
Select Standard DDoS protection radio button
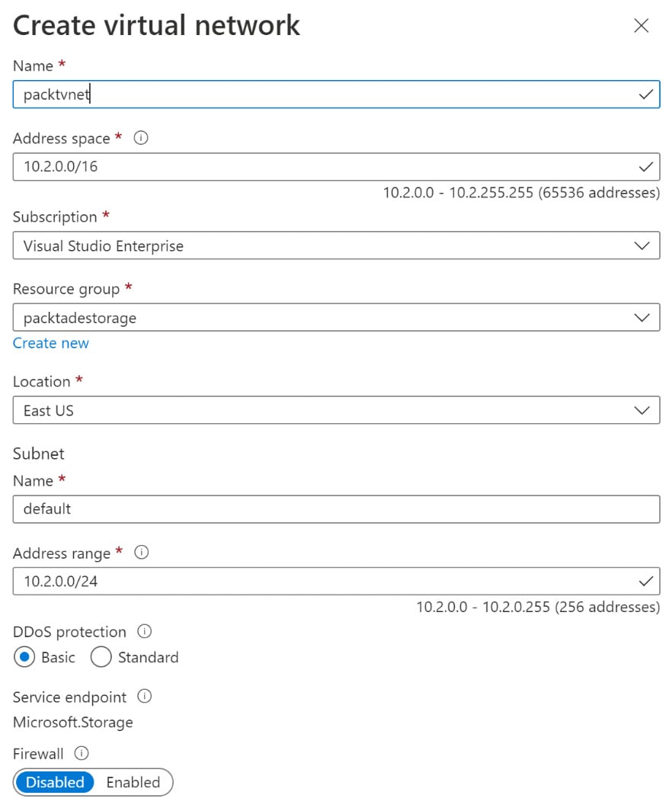pyautogui.click(x=101, y=657)
